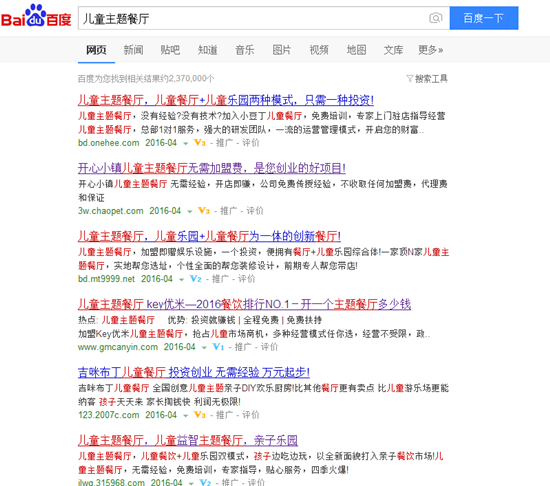Click the 百度一下 search button

pos(484,18)
